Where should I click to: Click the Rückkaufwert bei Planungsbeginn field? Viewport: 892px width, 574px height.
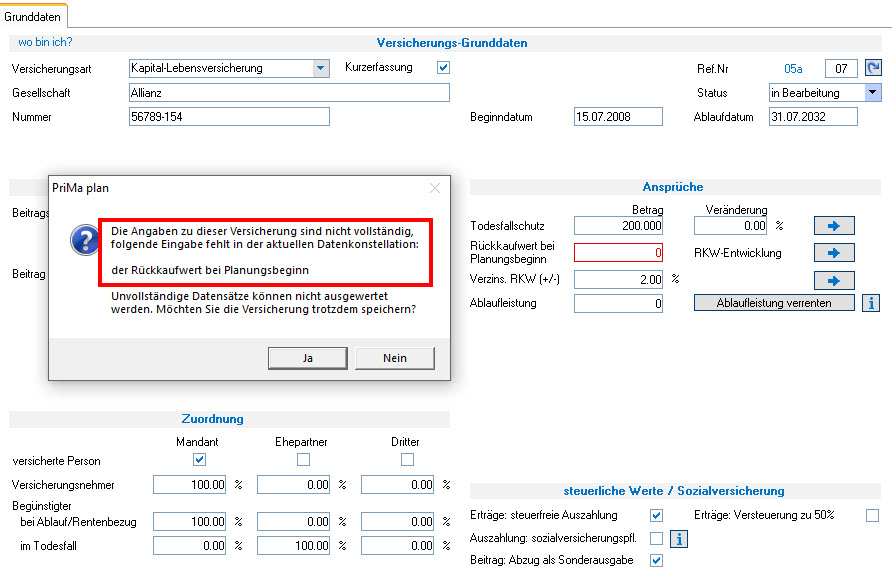pyautogui.click(x=618, y=253)
